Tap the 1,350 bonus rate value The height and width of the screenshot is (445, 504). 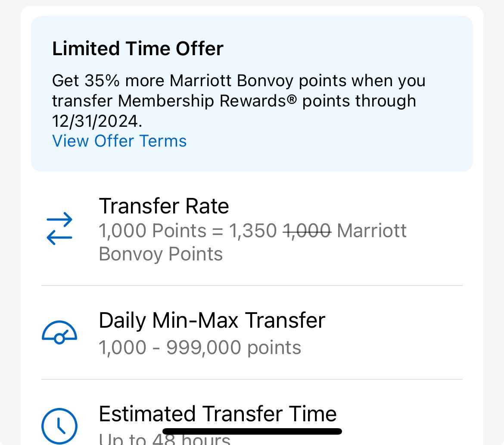tap(252, 231)
